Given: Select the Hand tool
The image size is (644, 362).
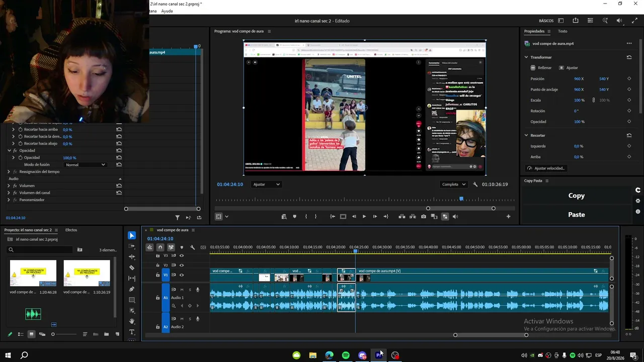Looking at the screenshot, I should coord(132,321).
